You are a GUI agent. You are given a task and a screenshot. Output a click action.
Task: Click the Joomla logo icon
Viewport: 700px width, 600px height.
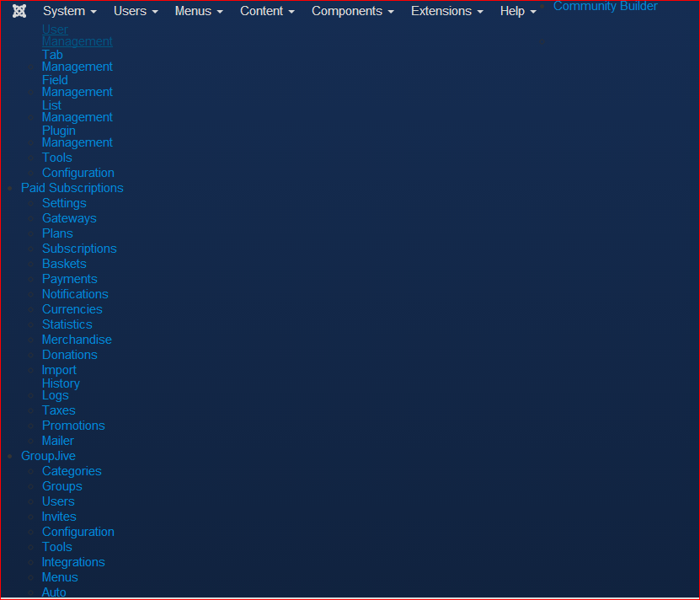pyautogui.click(x=19, y=11)
